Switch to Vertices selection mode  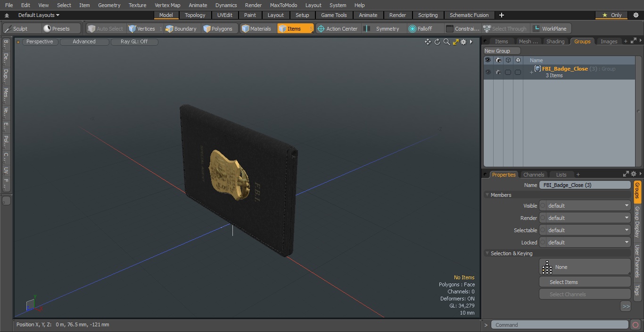click(145, 29)
